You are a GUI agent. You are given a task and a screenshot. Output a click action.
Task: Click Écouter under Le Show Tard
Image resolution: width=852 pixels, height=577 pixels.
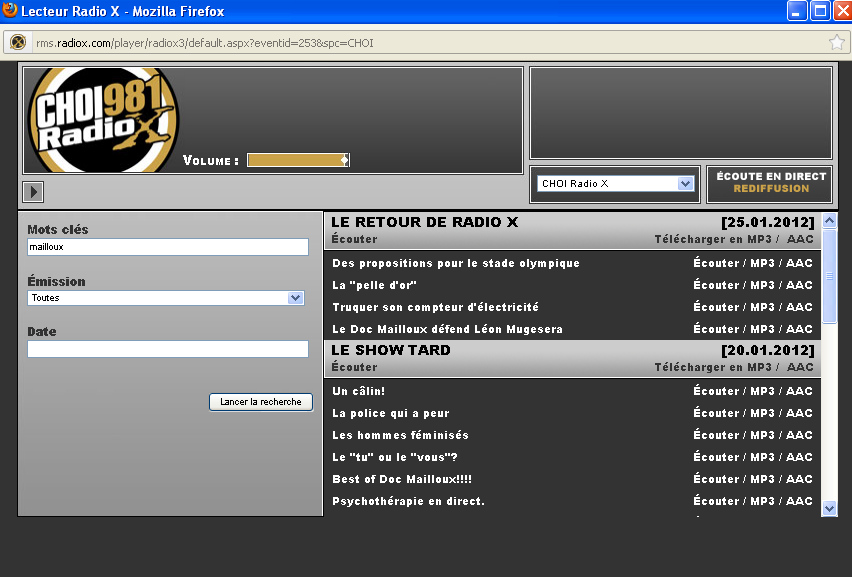tap(354, 367)
